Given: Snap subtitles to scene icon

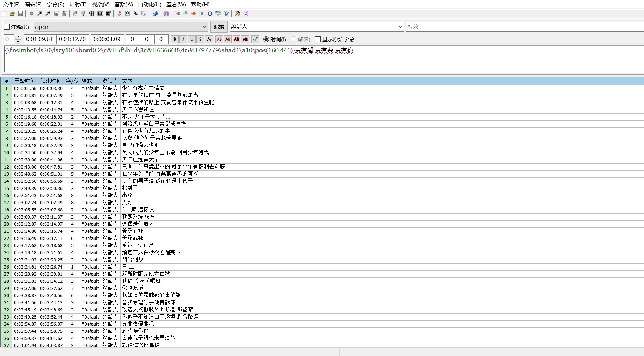Looking at the screenshot, I should [x=100, y=14].
